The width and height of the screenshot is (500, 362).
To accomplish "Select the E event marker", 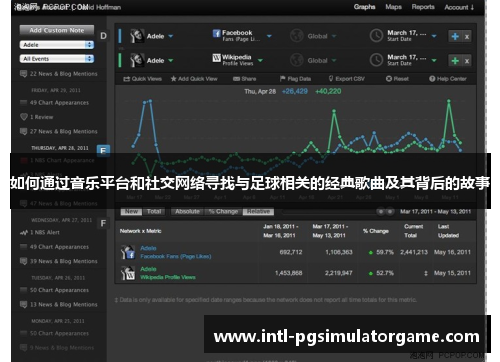I will click(x=103, y=150).
